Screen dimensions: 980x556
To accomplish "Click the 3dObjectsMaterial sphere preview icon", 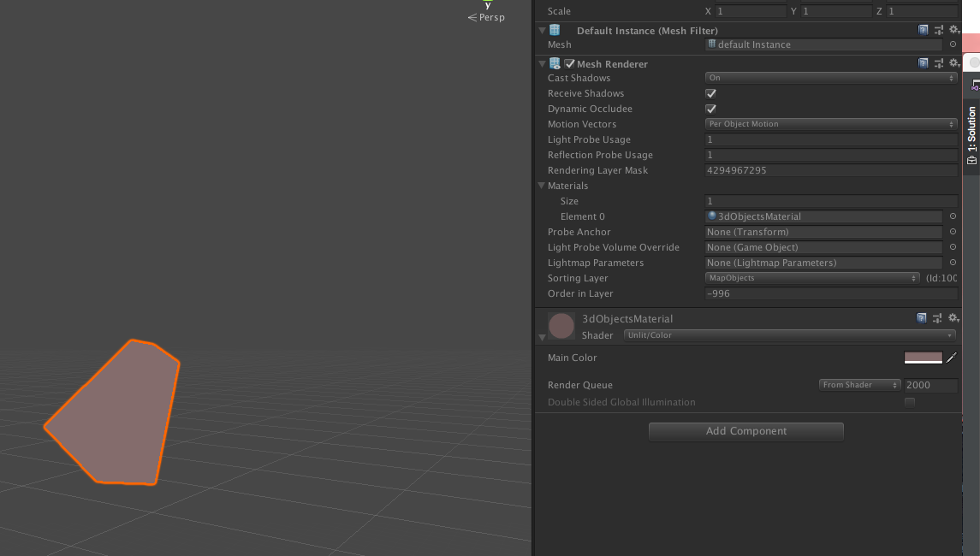I will (561, 326).
